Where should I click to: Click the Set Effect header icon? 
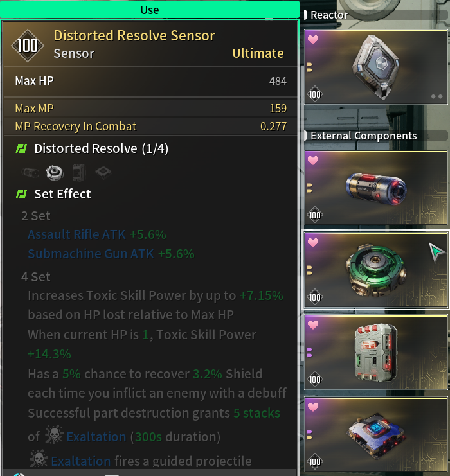(x=21, y=194)
